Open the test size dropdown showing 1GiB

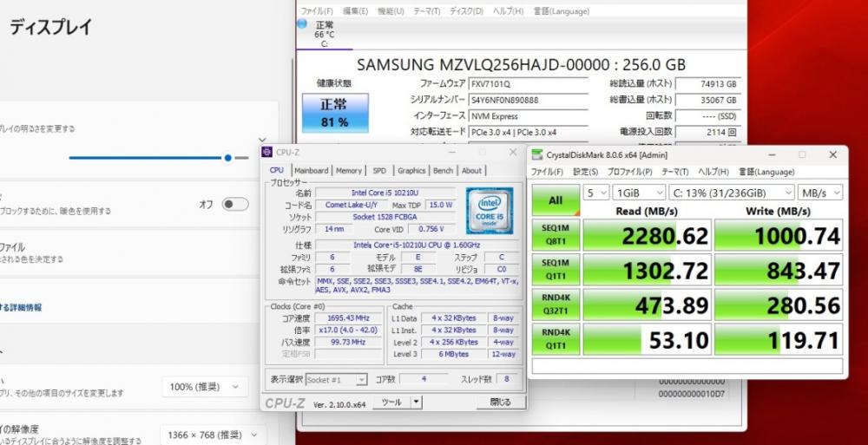click(638, 193)
